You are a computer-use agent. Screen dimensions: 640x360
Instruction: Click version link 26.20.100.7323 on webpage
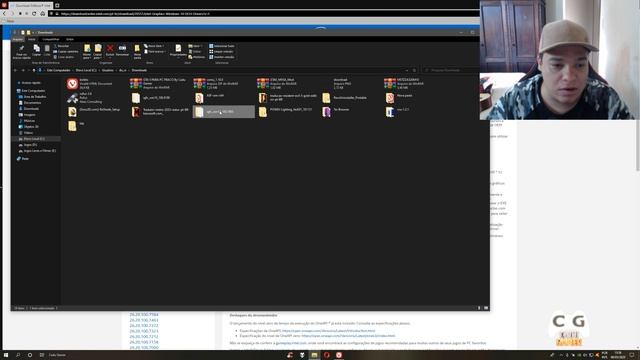click(144, 331)
